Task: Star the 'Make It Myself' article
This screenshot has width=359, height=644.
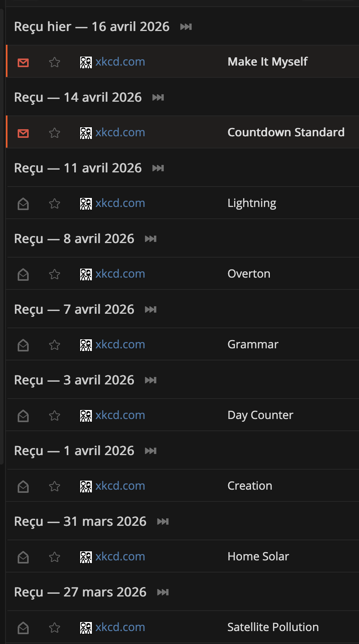Action: tap(55, 62)
